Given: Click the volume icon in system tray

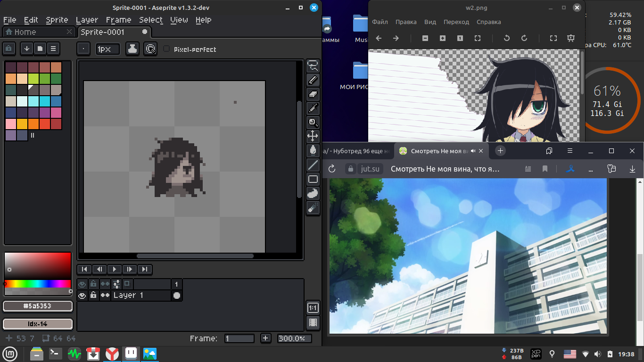Looking at the screenshot, I should [x=598, y=354].
